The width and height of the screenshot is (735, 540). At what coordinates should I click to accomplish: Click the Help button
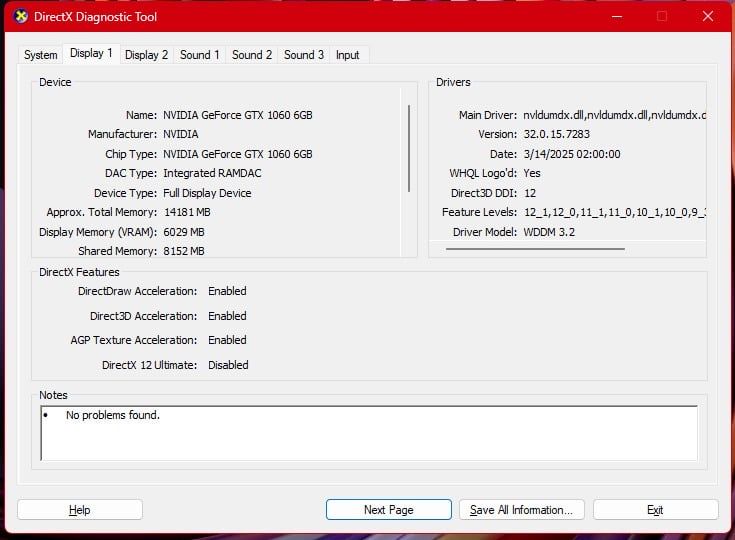coord(80,510)
